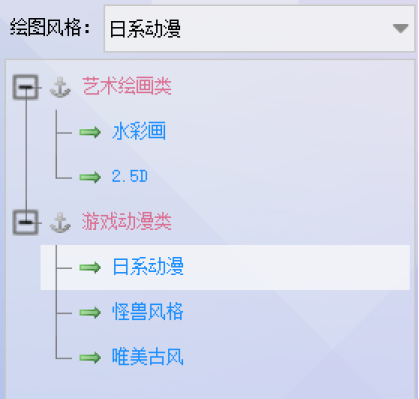
Task: Click the green arrow beside 2.5D
Action: click(90, 177)
